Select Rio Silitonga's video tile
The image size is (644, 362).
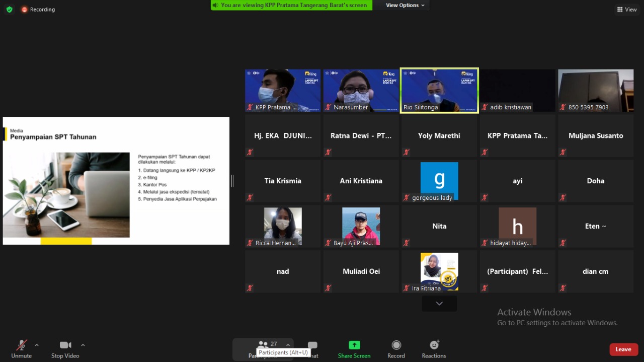(x=439, y=91)
